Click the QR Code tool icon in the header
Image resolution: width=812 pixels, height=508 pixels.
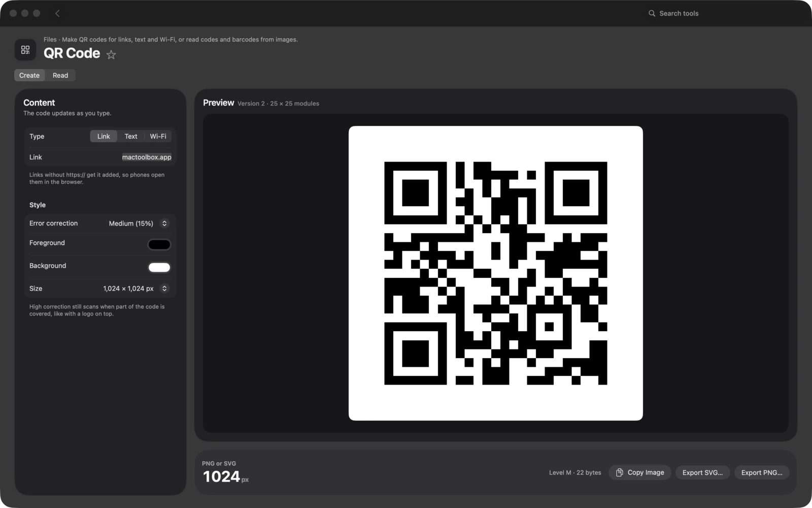[25, 50]
